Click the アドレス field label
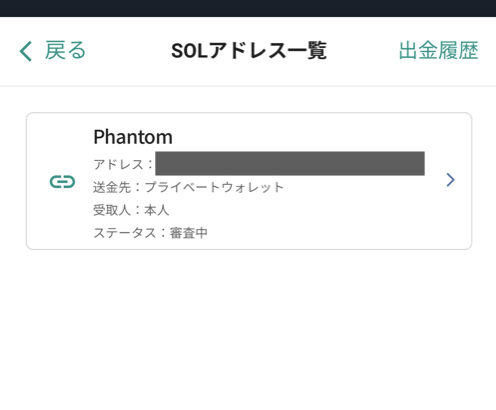 click(119, 164)
